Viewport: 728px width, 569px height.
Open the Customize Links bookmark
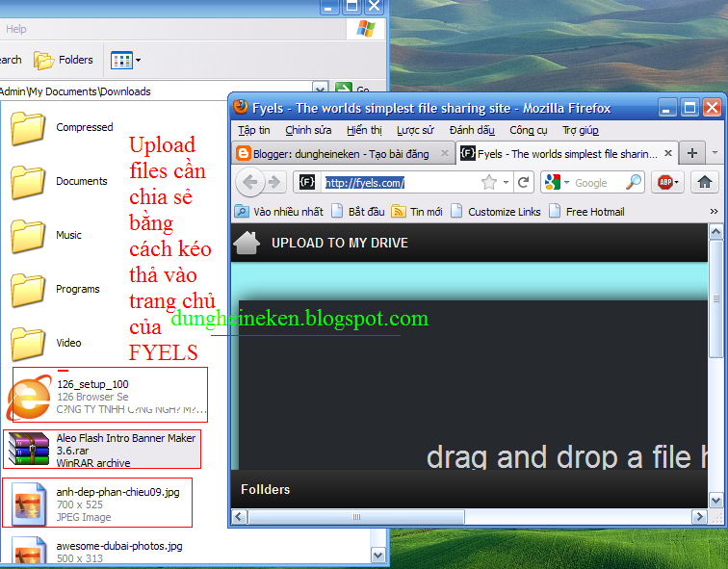point(496,212)
